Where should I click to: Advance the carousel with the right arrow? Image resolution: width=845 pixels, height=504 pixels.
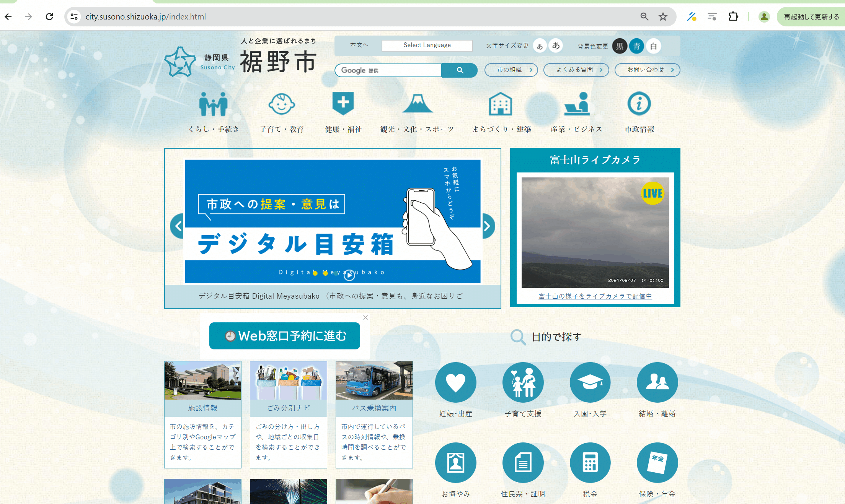488,226
